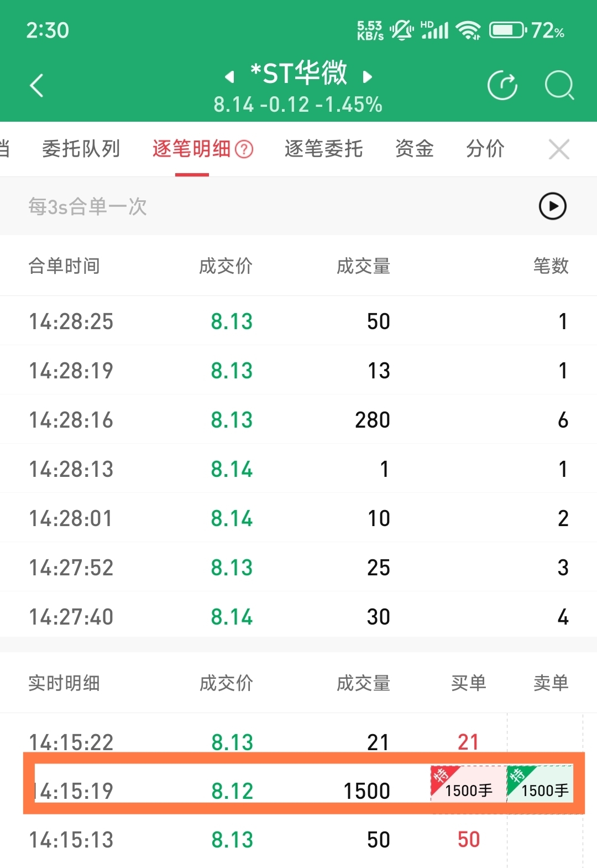Select the 14:28:16 merged row

point(298,419)
